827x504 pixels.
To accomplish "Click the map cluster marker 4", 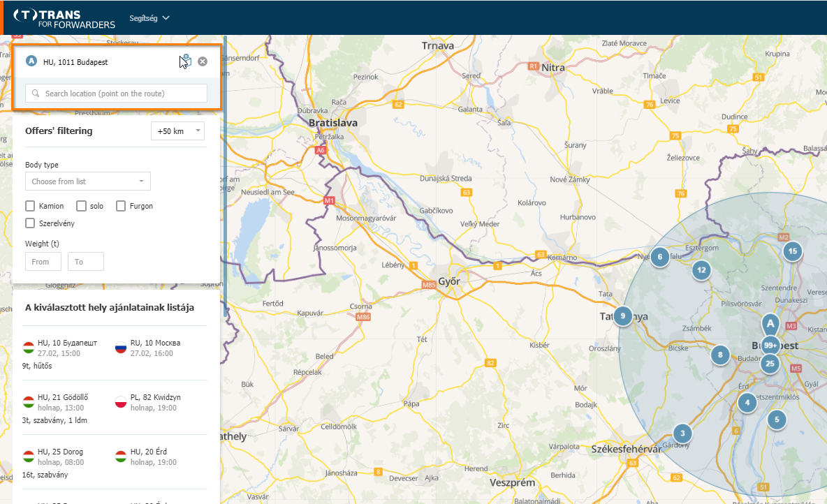I will tap(747, 402).
